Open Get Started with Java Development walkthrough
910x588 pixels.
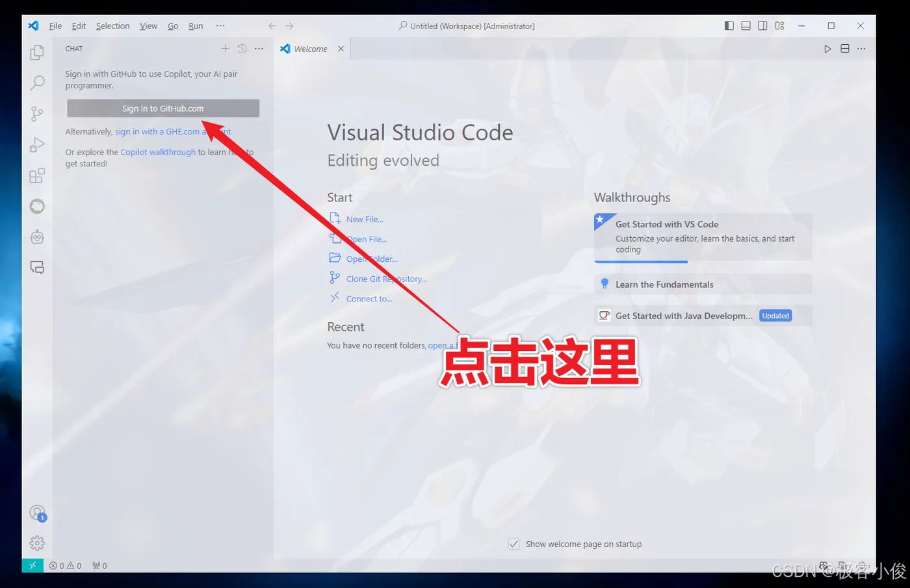coord(703,316)
